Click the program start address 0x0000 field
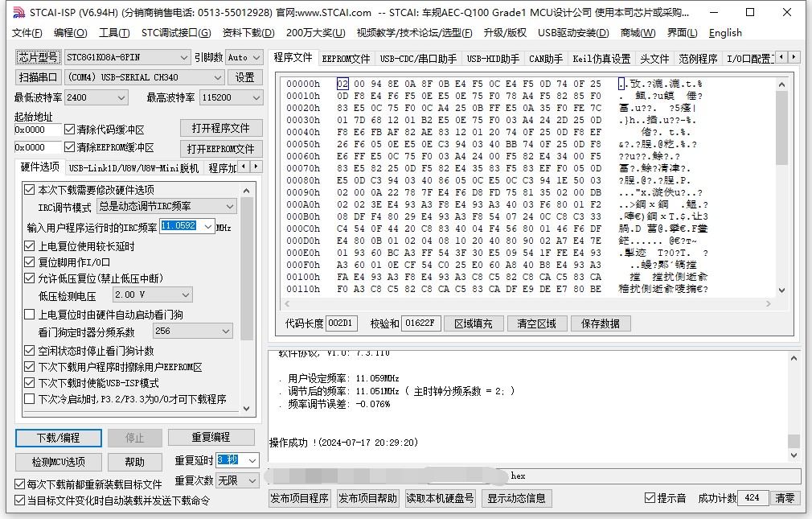The image size is (812, 519). pos(37,130)
